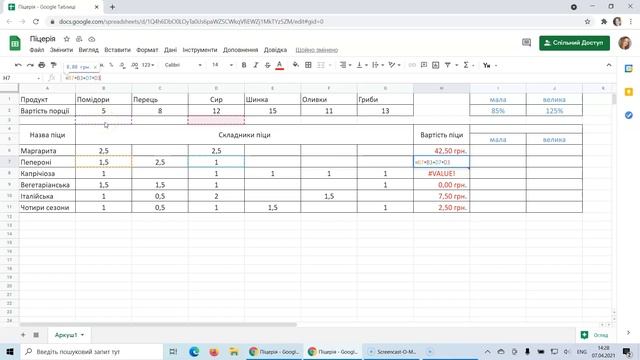Move the document using the folder icon

click(79, 39)
